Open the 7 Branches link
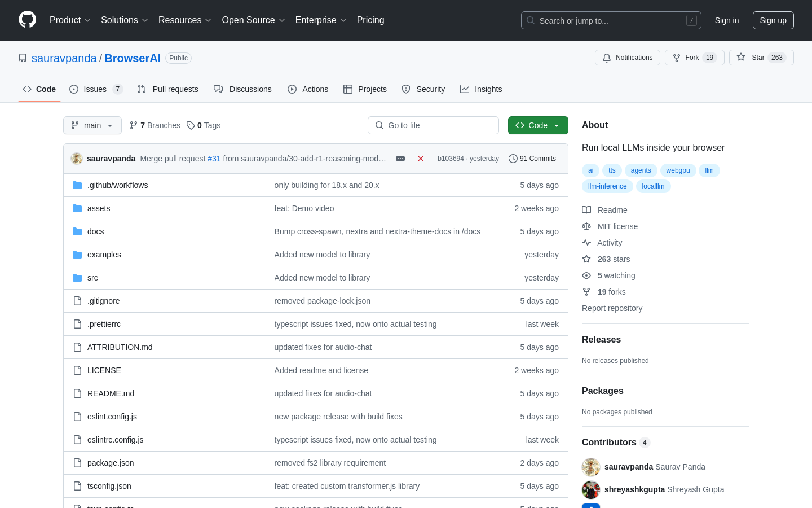This screenshot has height=508, width=812. (x=155, y=125)
